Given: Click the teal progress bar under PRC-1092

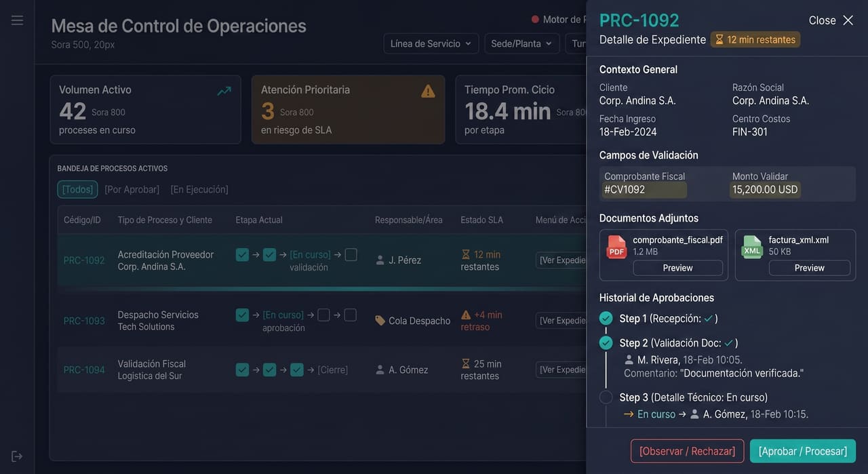Looking at the screenshot, I should (x=322, y=289).
